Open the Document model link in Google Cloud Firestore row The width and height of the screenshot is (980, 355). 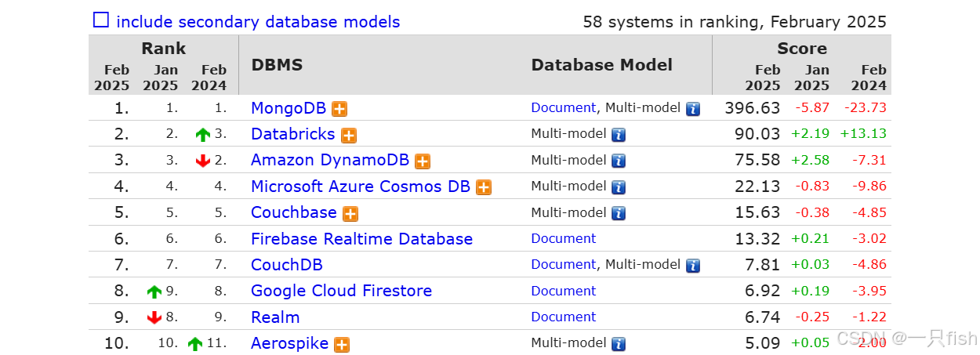tap(564, 291)
